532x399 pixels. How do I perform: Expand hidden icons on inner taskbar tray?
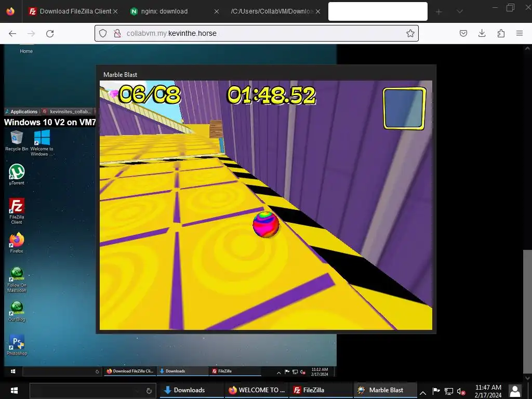(278, 372)
